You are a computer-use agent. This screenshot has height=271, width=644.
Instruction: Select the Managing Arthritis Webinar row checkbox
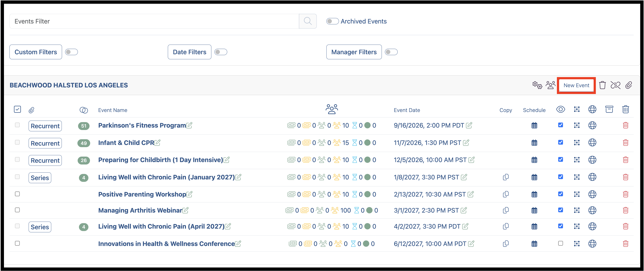[17, 210]
